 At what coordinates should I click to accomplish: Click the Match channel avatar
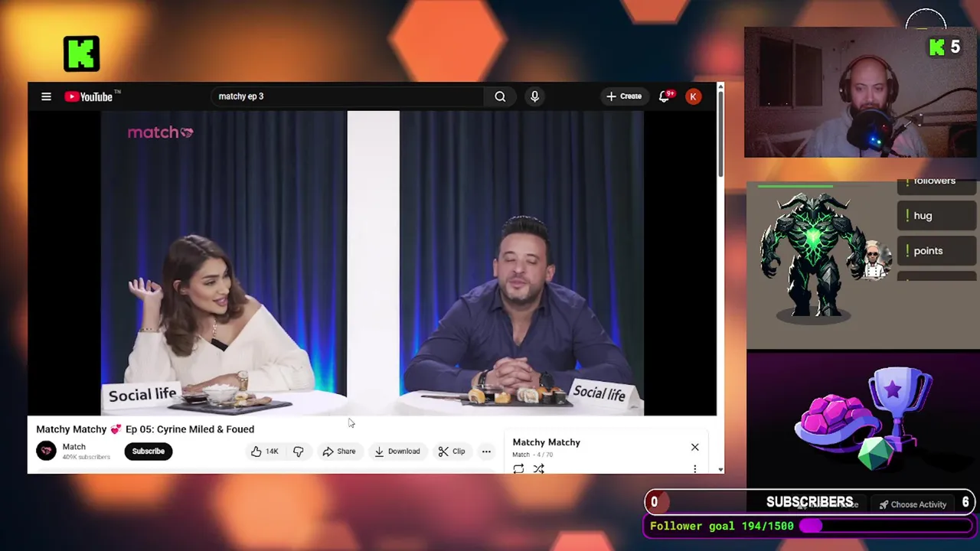(47, 451)
